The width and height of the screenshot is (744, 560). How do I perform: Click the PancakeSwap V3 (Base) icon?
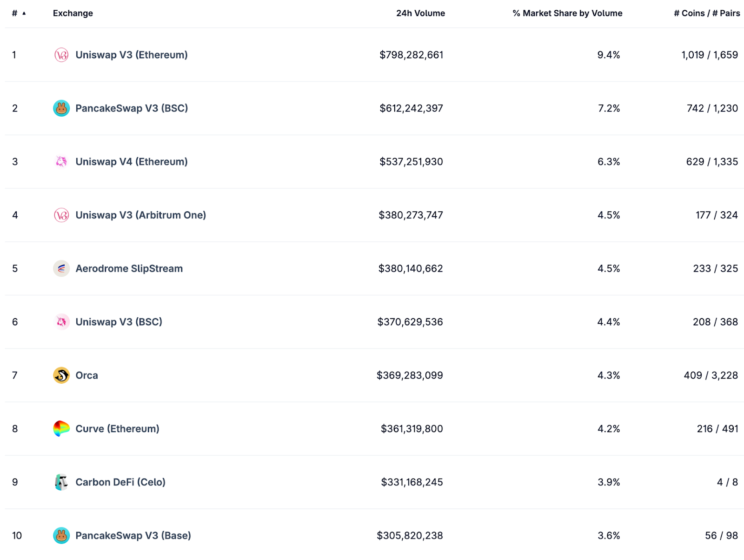point(61,535)
